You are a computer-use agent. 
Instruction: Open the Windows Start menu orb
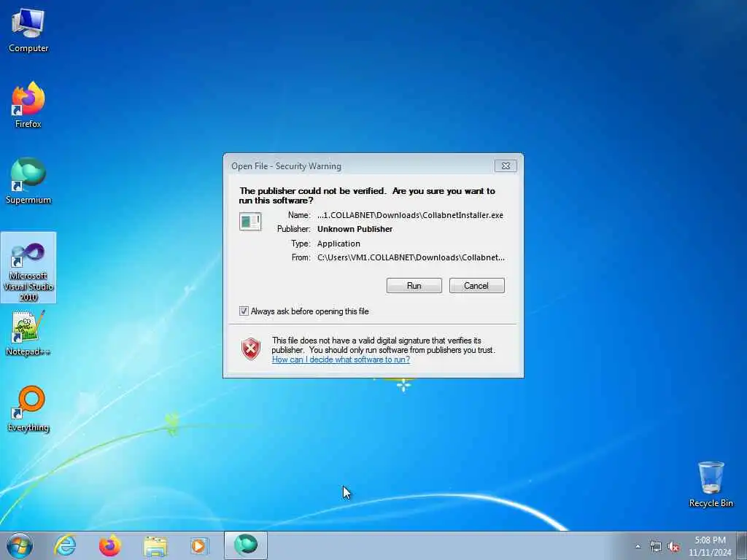point(20,545)
